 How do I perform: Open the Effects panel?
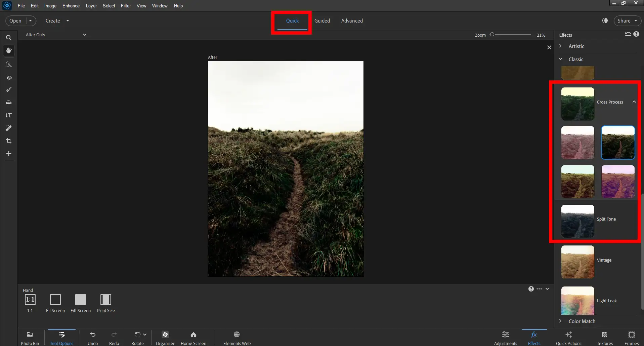coord(534,338)
